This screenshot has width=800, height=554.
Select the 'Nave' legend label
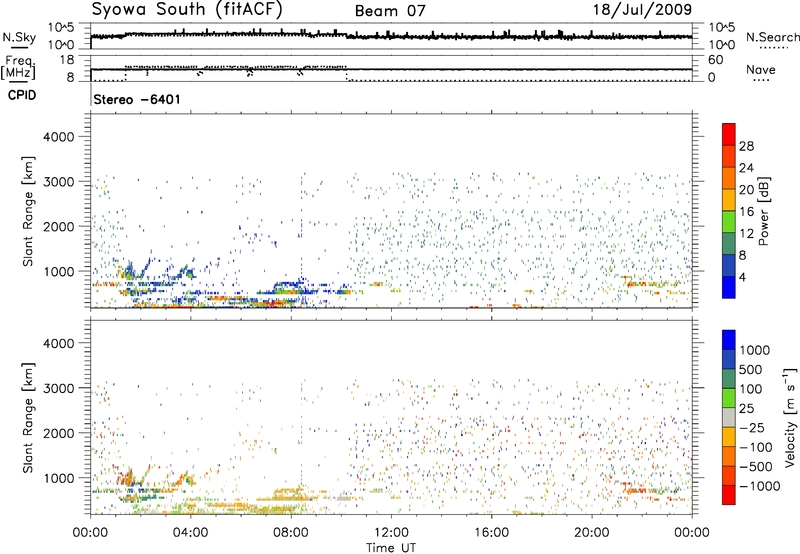pyautogui.click(x=761, y=69)
